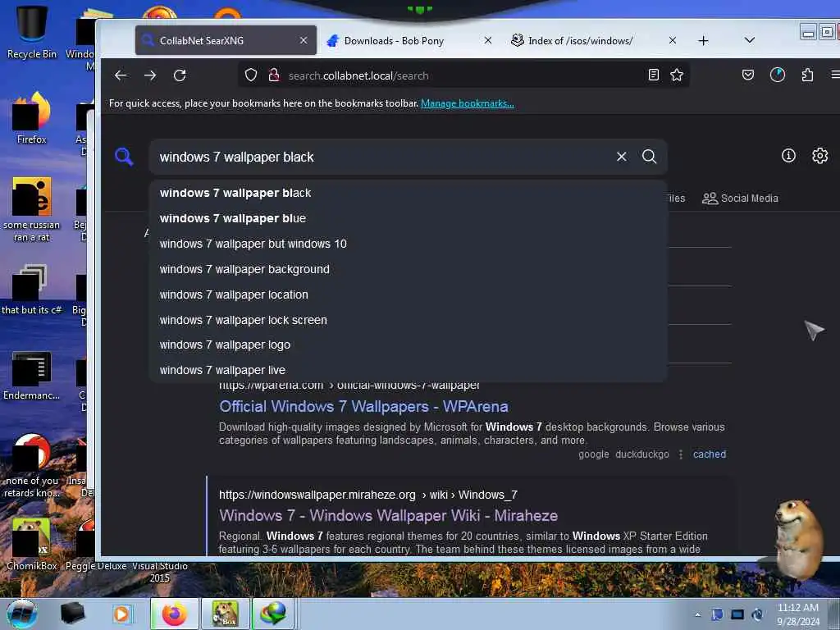Open cached version of WPArena result

(710, 454)
